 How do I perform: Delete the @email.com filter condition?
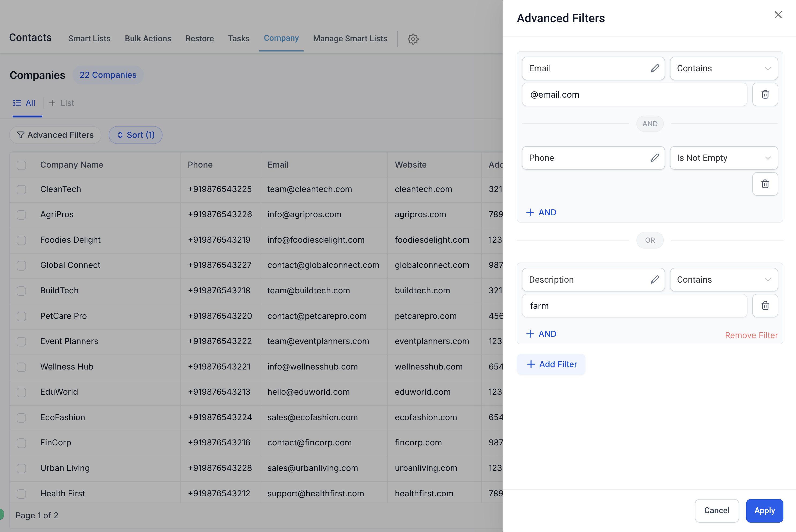click(765, 94)
